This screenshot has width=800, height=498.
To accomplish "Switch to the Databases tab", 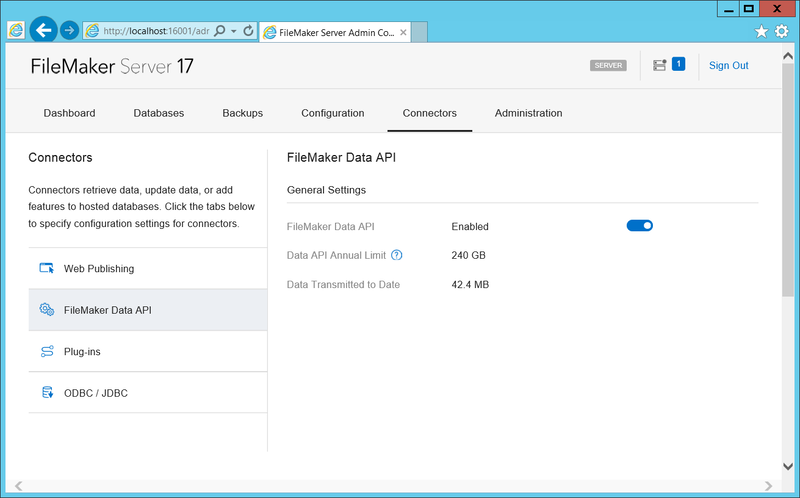I will [159, 113].
